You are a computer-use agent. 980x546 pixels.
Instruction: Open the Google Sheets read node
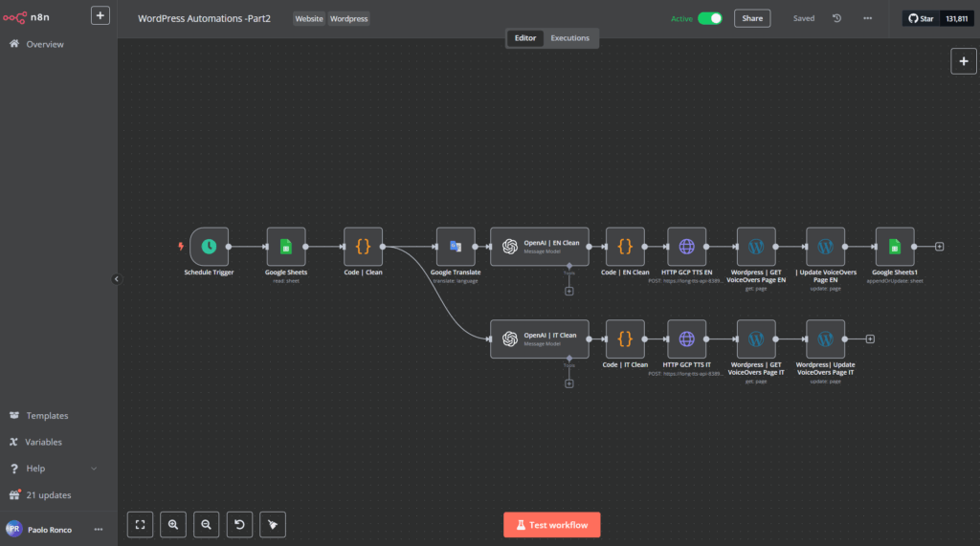(285, 246)
